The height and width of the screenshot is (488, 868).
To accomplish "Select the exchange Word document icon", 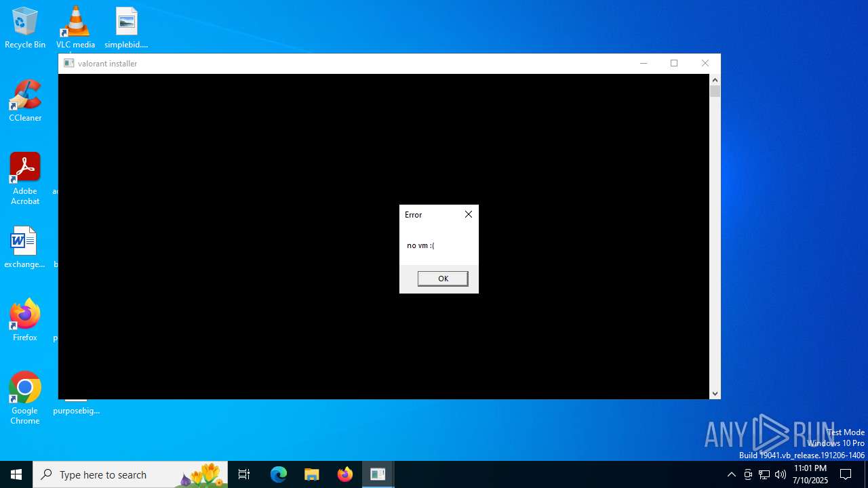I will pyautogui.click(x=24, y=247).
